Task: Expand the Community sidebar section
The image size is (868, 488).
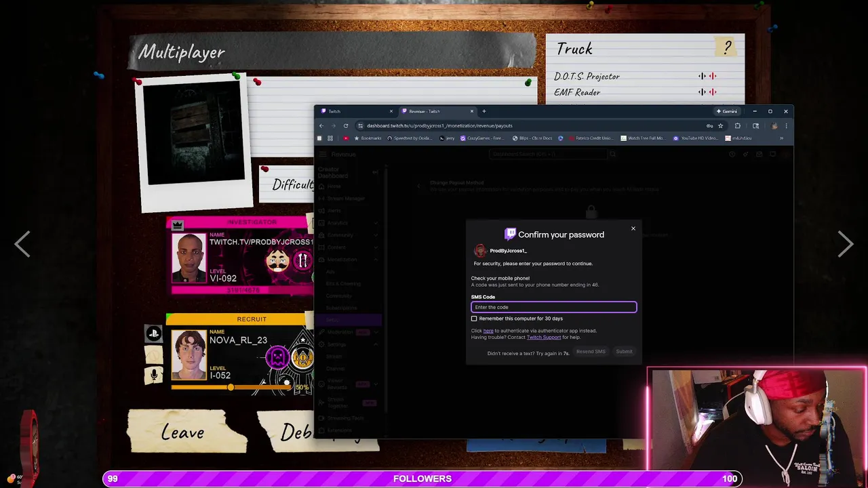Action: [376, 235]
